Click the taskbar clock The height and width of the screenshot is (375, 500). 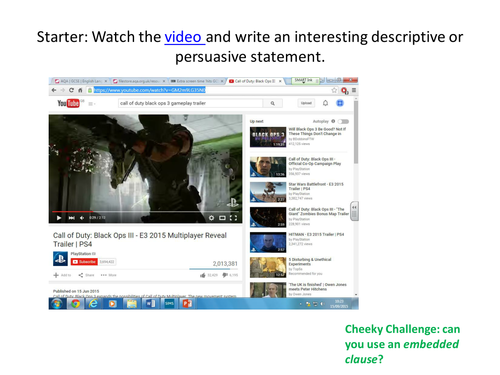(x=339, y=304)
